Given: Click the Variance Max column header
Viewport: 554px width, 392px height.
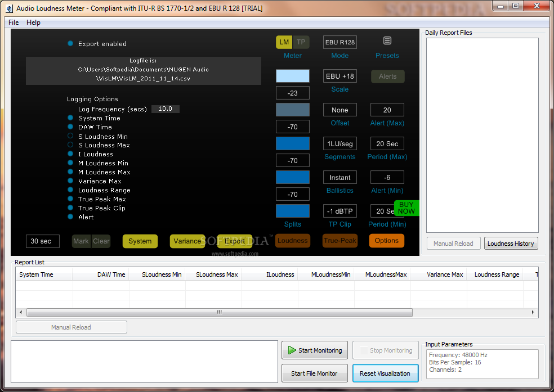Looking at the screenshot, I should click(439, 274).
